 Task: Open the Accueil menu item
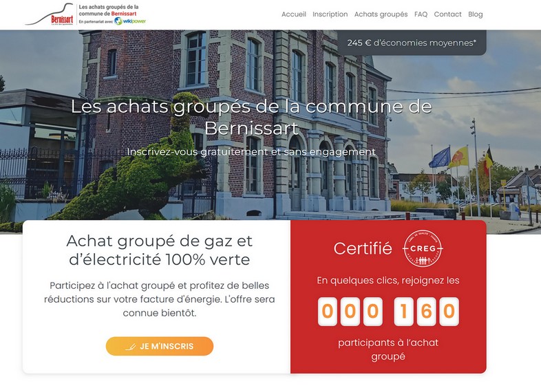coord(294,14)
